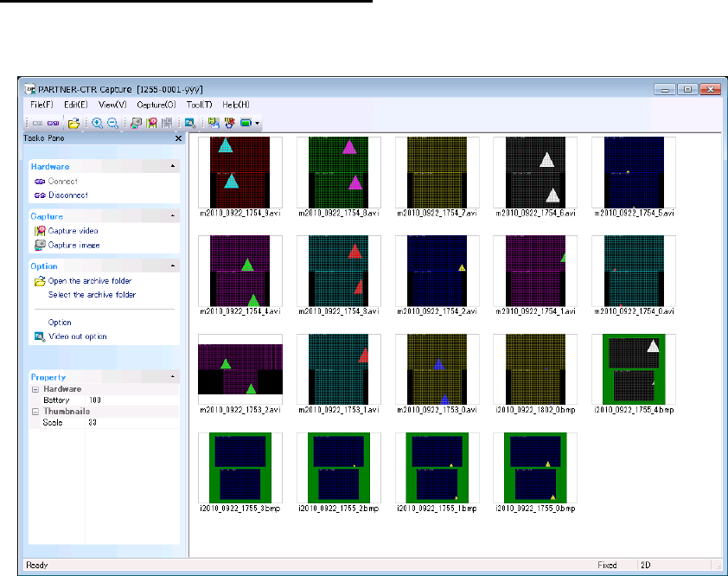
Task: Click the Disconnect link under Hardware
Action: click(x=67, y=195)
